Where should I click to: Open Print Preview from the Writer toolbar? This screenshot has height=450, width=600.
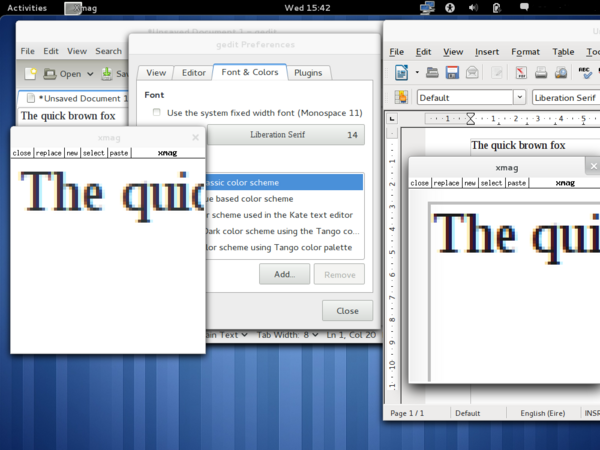(x=559, y=72)
